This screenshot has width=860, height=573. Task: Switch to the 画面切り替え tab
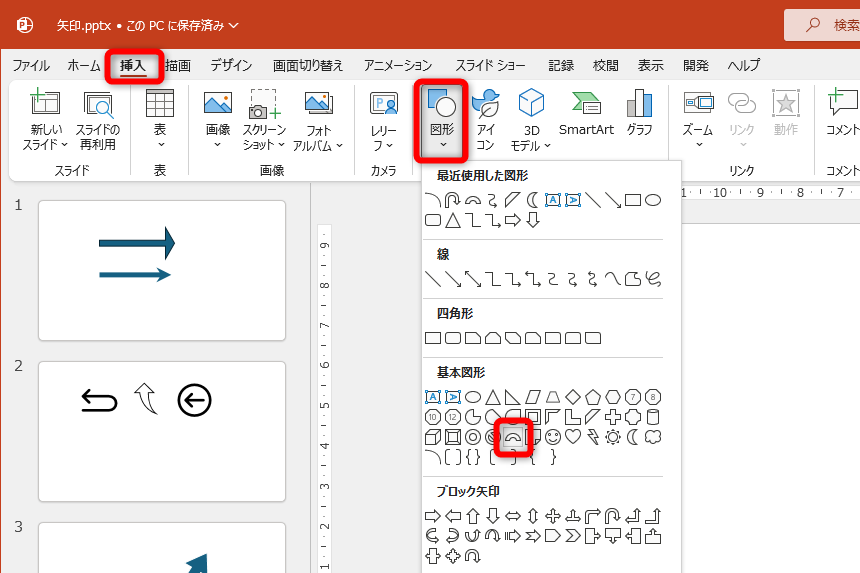tap(308, 66)
